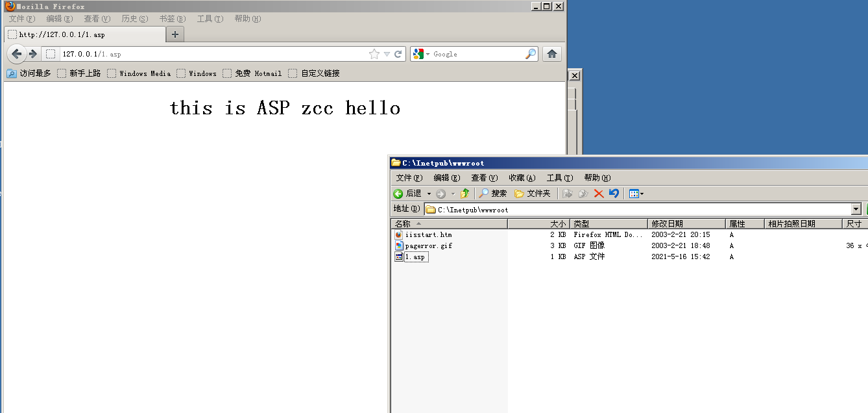Open the Windows bookmark
Image resolution: width=868 pixels, height=413 pixels.
coord(197,73)
